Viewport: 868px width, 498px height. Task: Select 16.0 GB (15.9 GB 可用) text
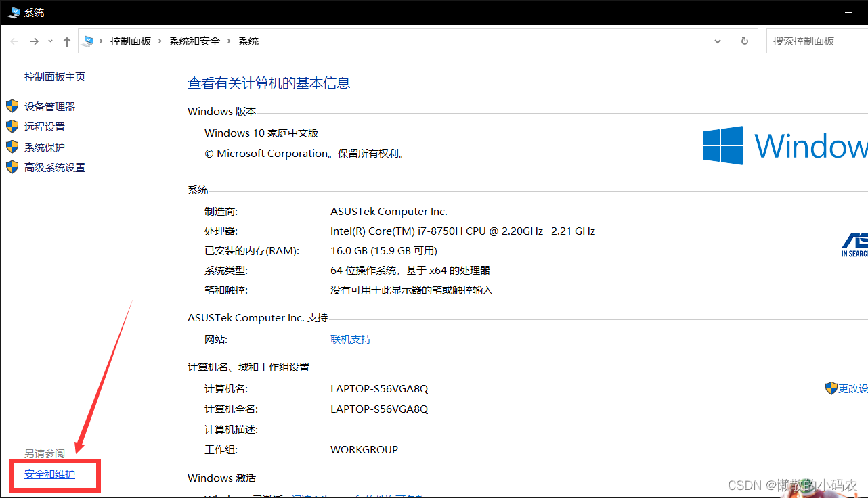(x=384, y=250)
